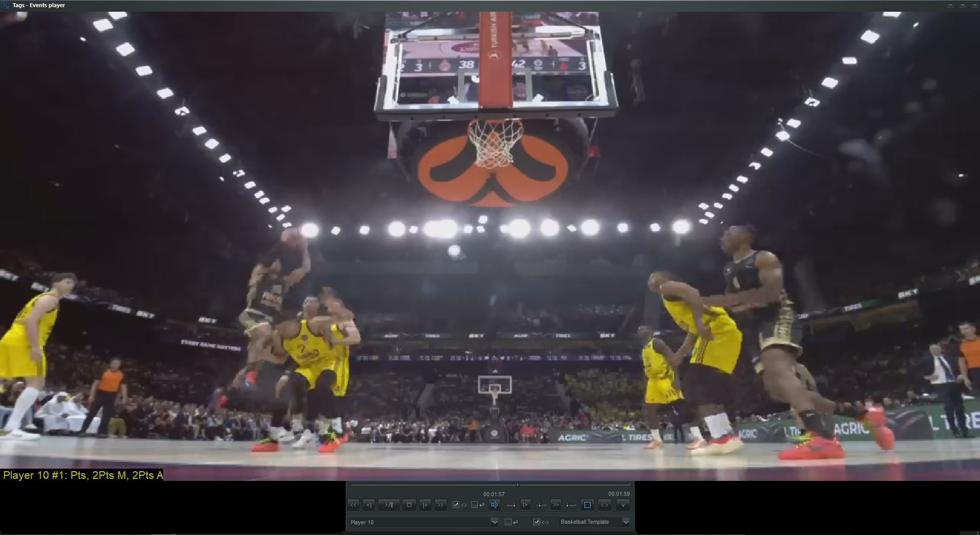
Task: Click the Events player icon in title bar
Action: click(5, 5)
